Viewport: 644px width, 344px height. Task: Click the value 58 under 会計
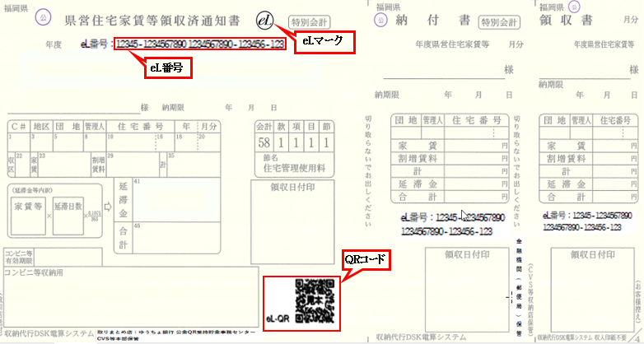pos(264,142)
